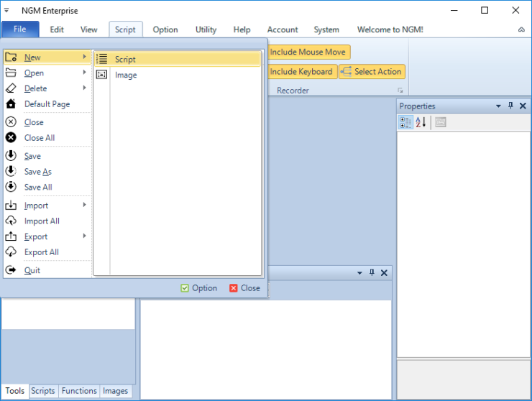Click the Export All cloud icon

pyautogui.click(x=11, y=252)
